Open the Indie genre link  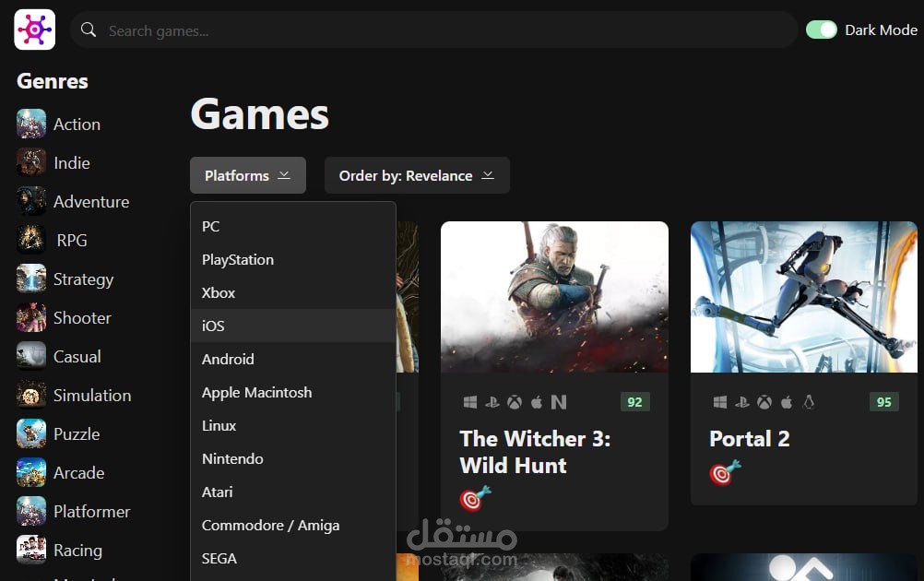pyautogui.click(x=72, y=163)
